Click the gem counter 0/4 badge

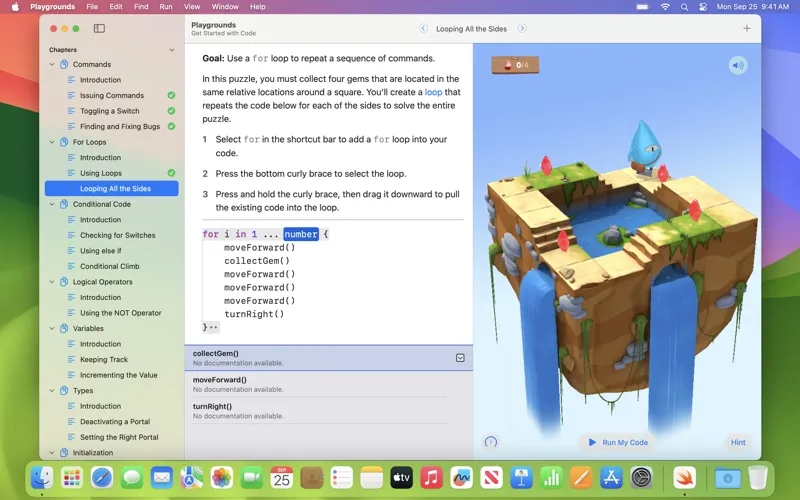(x=515, y=65)
